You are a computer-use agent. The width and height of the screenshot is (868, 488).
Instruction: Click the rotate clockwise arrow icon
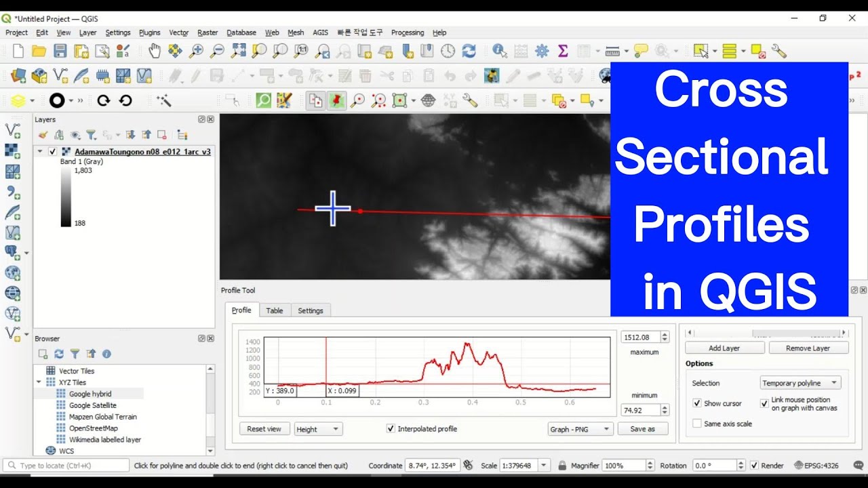click(x=103, y=100)
